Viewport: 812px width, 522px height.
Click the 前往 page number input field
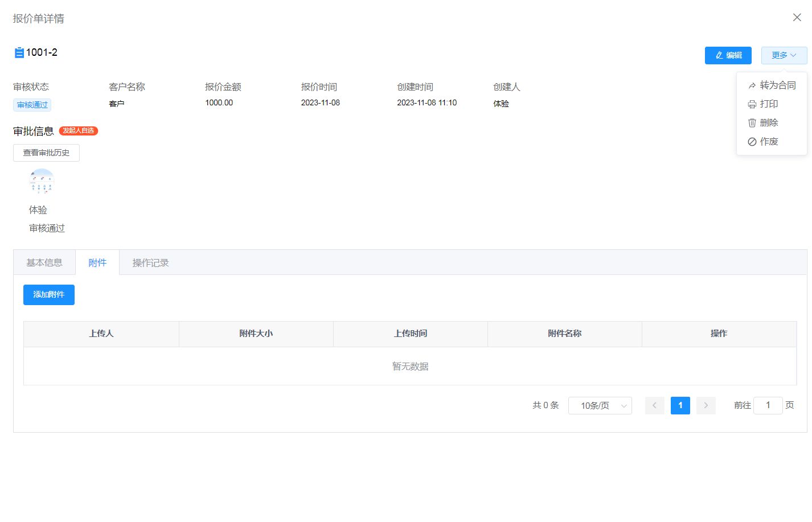768,405
